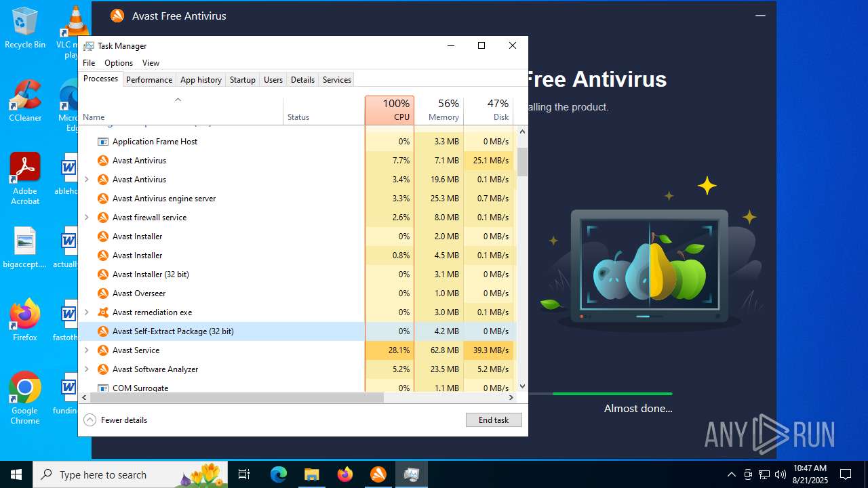The height and width of the screenshot is (488, 868).
Task: Collapse Task Manager with the Fewer details arrow
Action: 90,420
